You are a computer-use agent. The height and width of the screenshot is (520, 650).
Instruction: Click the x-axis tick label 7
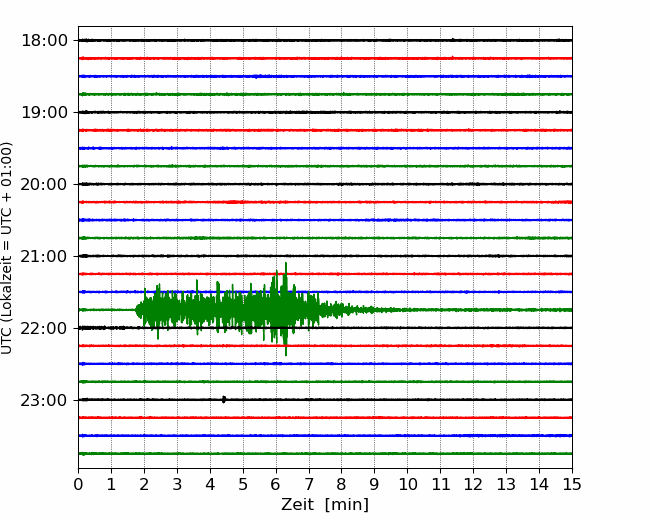click(309, 484)
